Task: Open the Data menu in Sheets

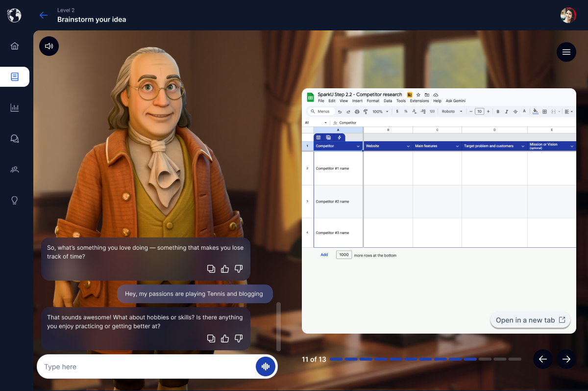Action: [x=388, y=101]
